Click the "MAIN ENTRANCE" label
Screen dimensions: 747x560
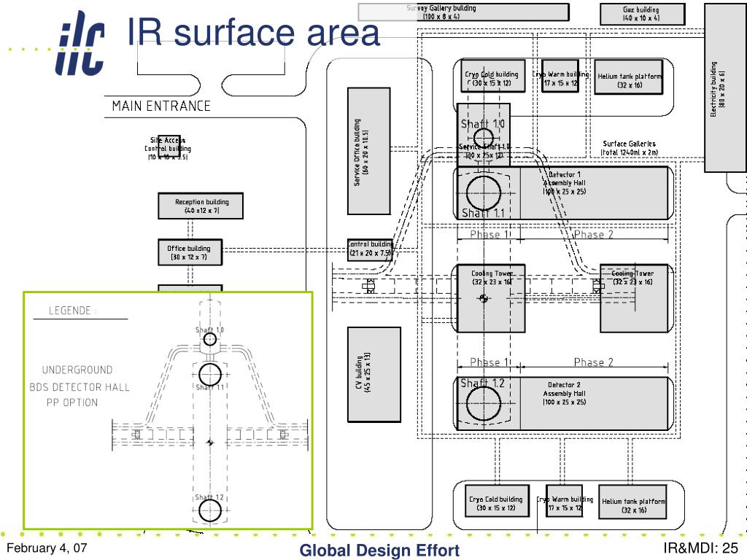[161, 106]
